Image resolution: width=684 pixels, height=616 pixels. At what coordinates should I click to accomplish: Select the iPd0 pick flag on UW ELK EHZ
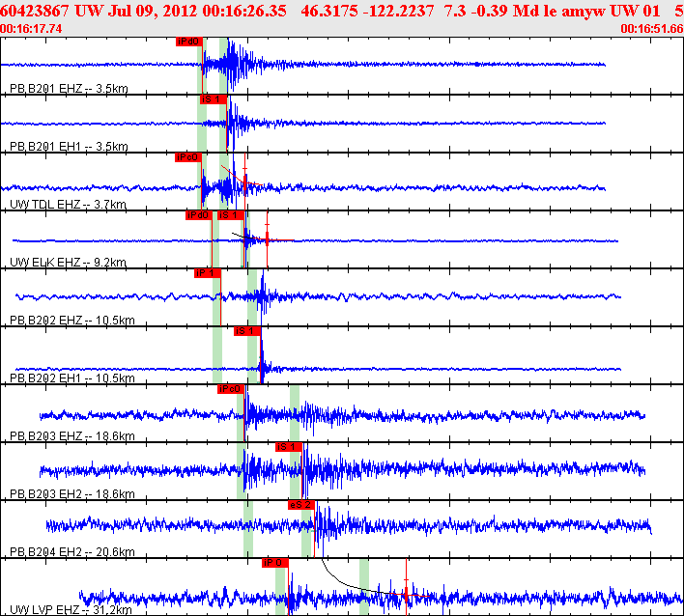point(199,215)
